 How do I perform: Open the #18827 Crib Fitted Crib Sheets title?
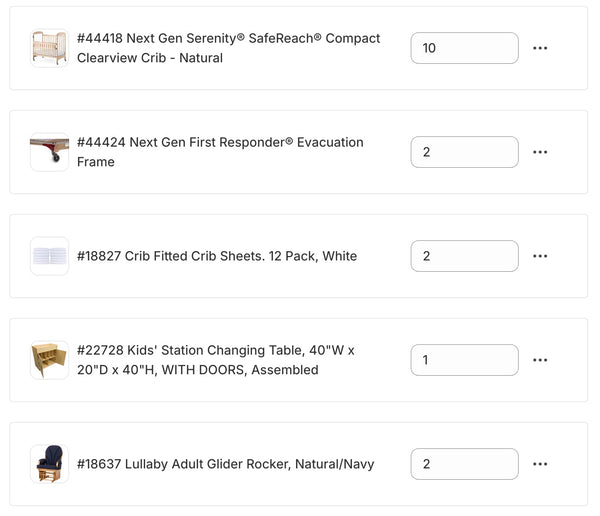[x=217, y=256]
